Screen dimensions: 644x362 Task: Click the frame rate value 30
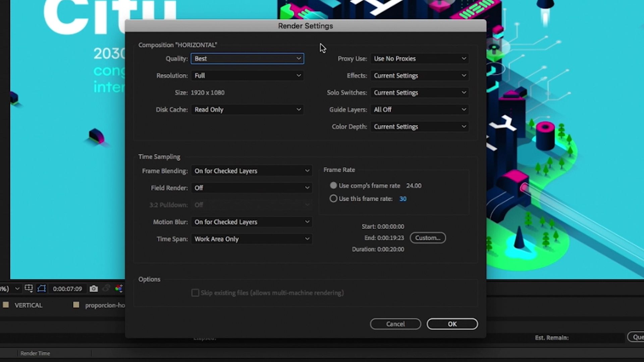[x=403, y=199]
